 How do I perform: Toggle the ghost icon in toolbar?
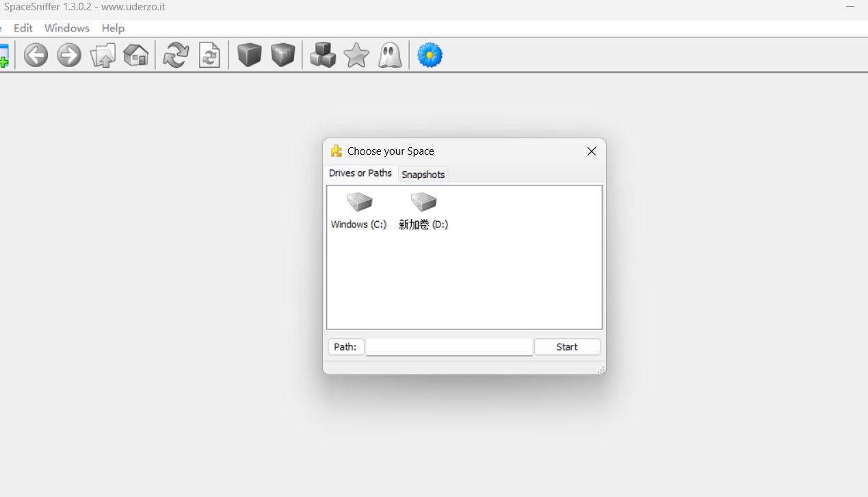390,55
